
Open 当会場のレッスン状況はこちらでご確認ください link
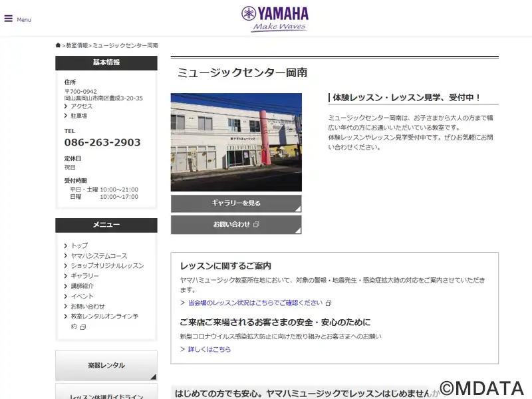point(255,303)
